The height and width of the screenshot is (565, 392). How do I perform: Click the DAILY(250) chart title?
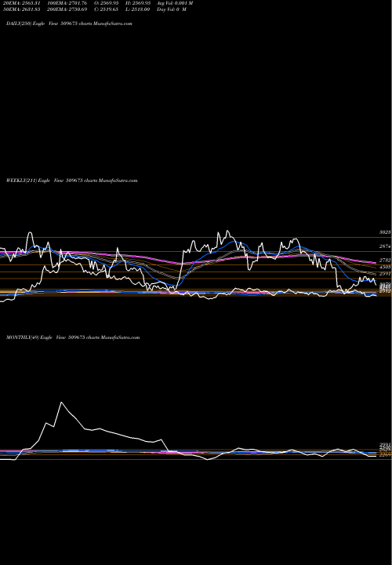coord(69,24)
